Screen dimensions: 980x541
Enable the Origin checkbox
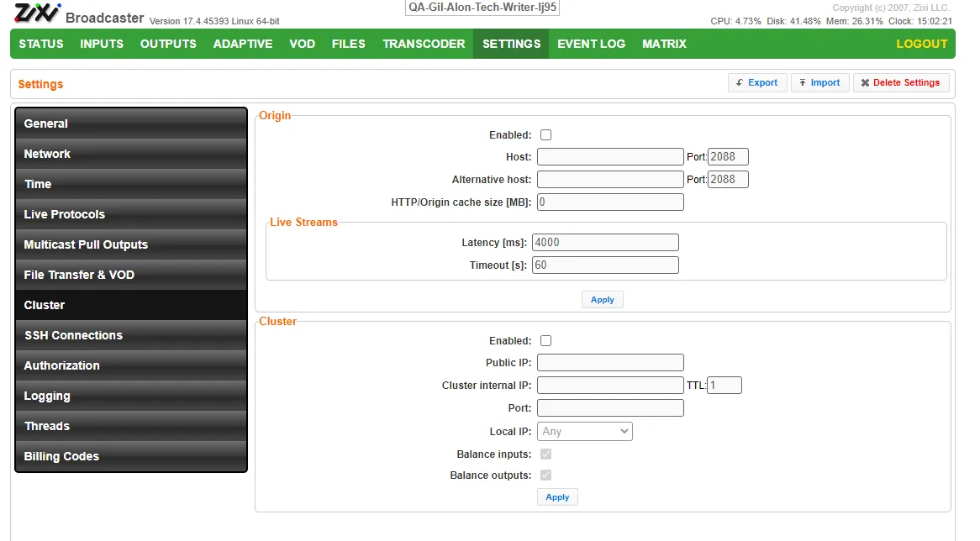[545, 135]
